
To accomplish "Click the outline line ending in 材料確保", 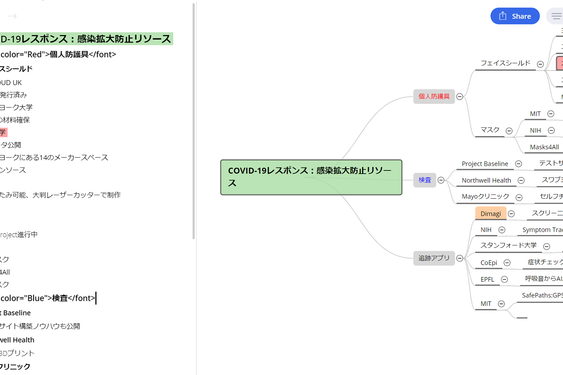I will coord(15,120).
